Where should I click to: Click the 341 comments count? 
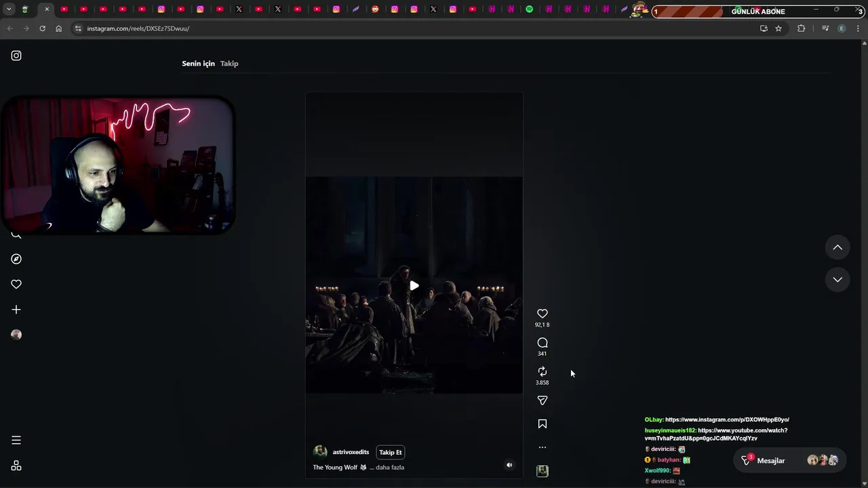pyautogui.click(x=542, y=354)
